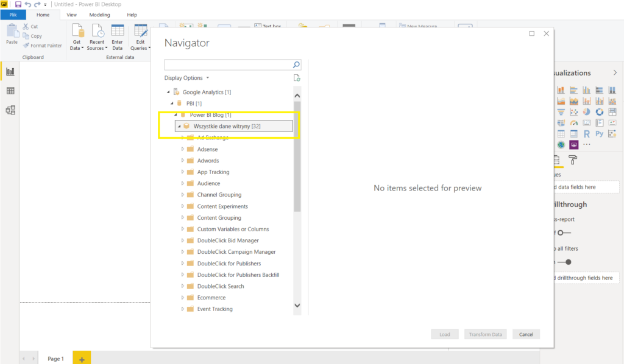
Task: Select the key influencers visualization
Action: (612, 134)
